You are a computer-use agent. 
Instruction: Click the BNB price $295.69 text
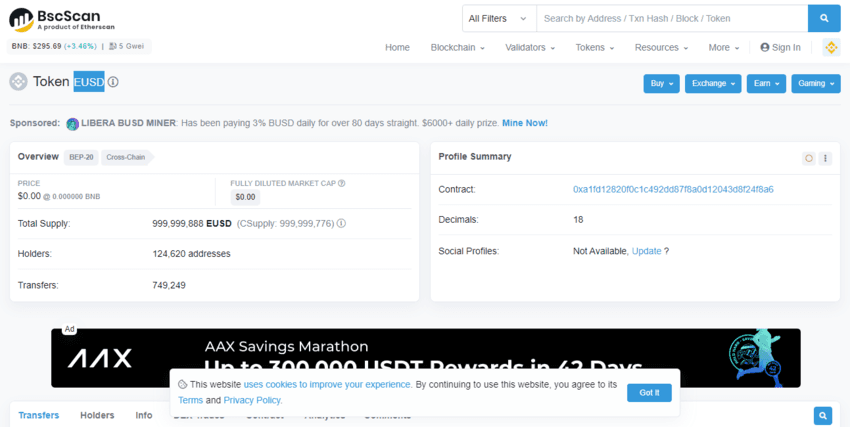click(x=36, y=47)
